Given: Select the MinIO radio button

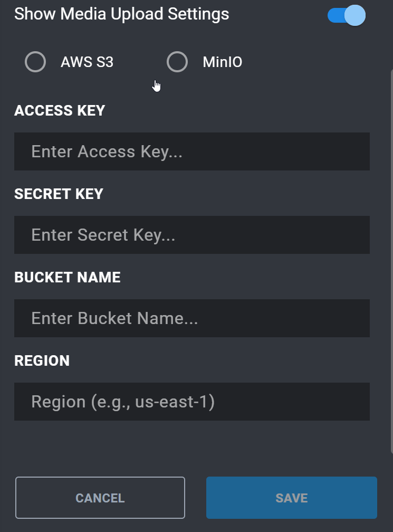Looking at the screenshot, I should 177,62.
